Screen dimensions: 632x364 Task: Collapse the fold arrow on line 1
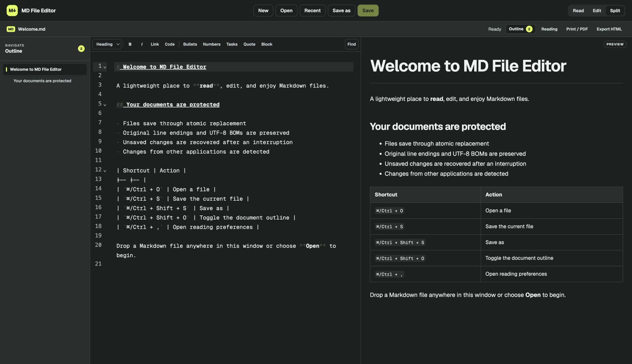coord(105,67)
